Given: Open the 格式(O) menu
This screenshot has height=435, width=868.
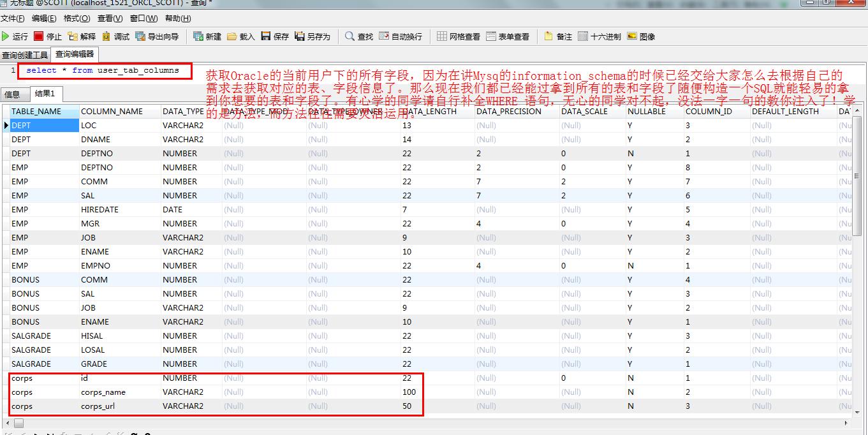Looking at the screenshot, I should 77,18.
